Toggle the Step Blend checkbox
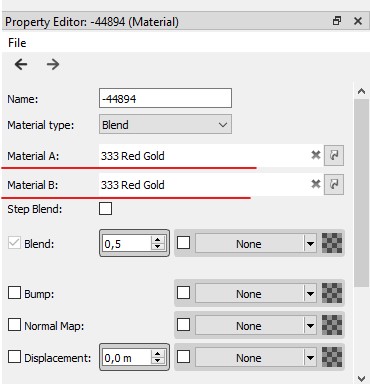 [x=105, y=209]
